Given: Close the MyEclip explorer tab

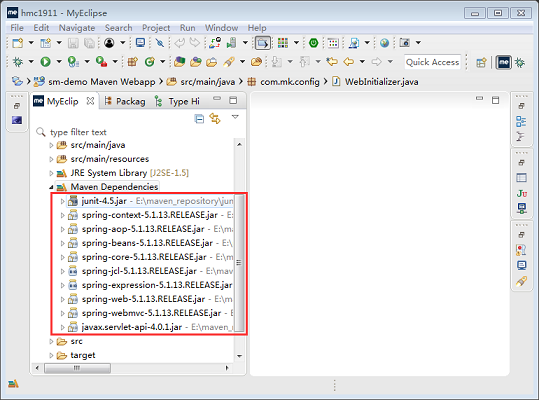Looking at the screenshot, I should coord(90,101).
